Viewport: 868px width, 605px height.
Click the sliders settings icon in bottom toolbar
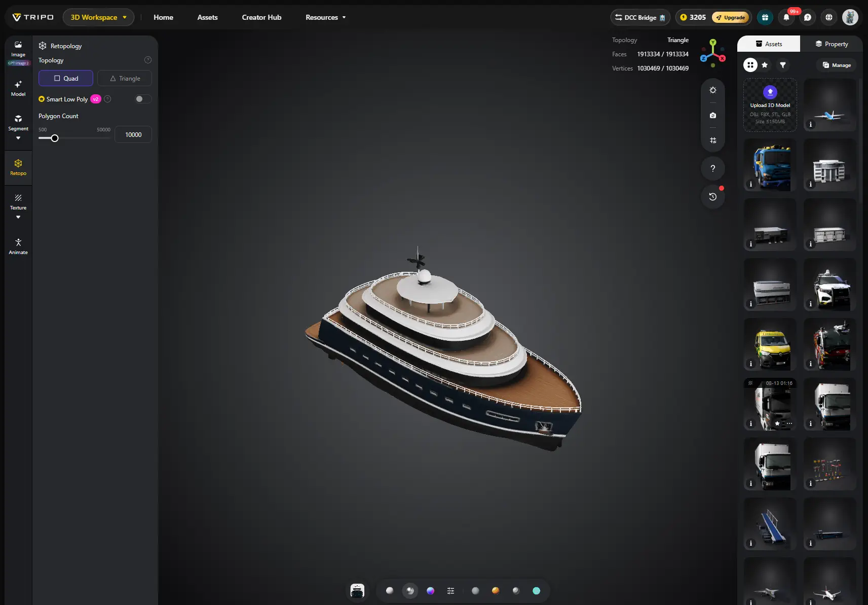pos(451,591)
